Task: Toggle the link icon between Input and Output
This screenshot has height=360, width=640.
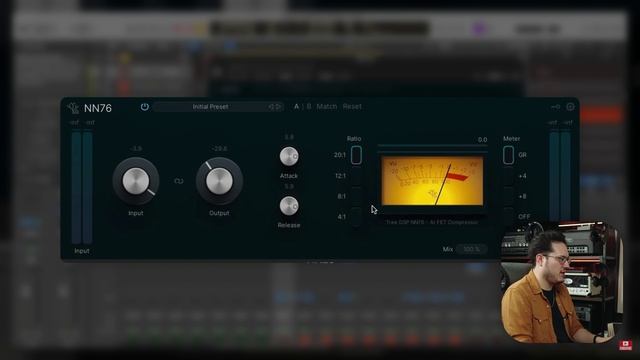Action: pos(179,181)
